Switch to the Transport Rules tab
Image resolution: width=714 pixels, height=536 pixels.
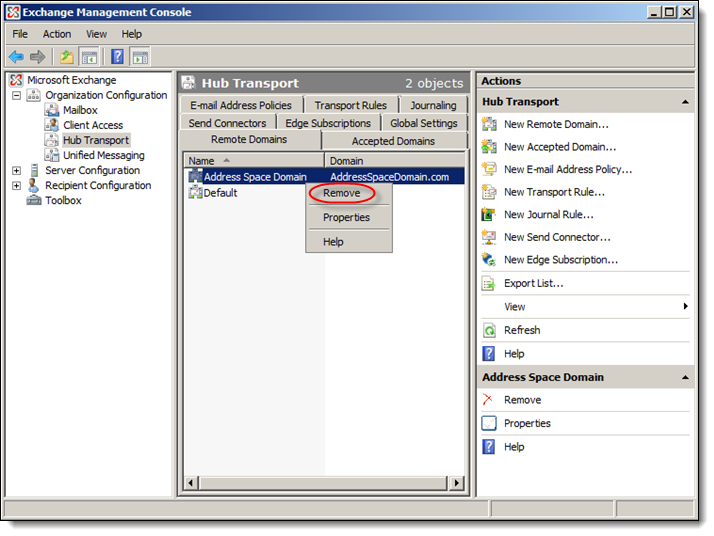click(x=351, y=105)
